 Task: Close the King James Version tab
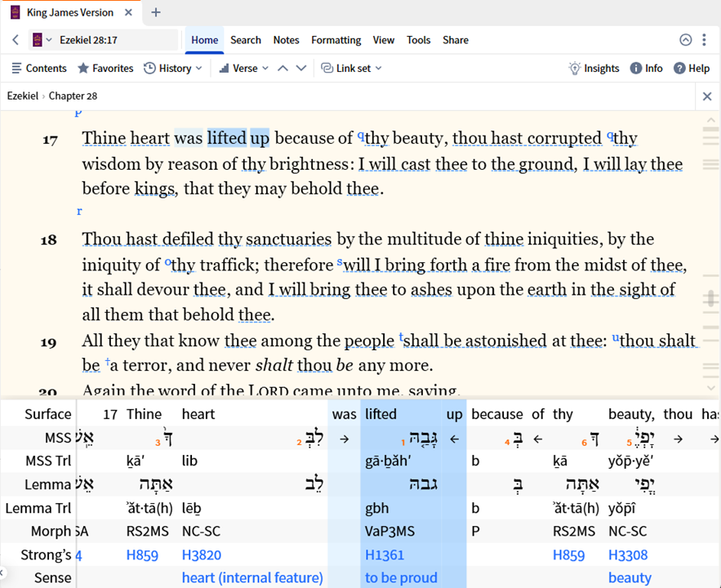(x=129, y=12)
